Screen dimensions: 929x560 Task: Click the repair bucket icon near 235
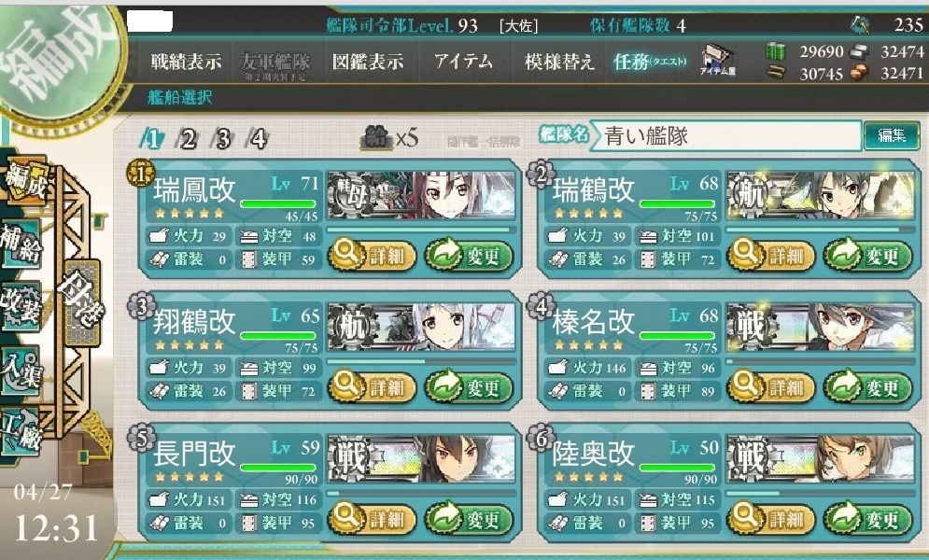click(x=860, y=23)
